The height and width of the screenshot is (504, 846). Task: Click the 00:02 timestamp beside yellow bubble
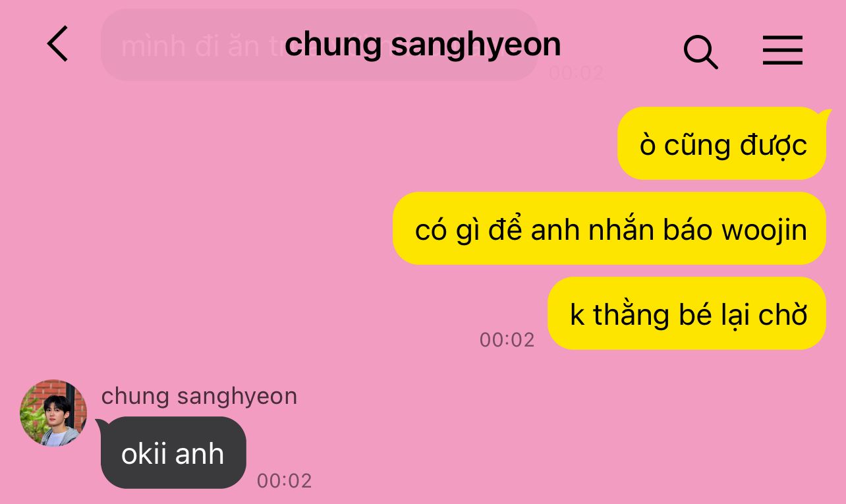coord(507,339)
